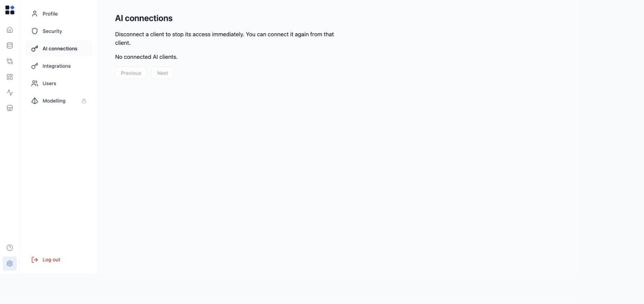Open the help question mark icon
Screen dimensions: 644x304
coord(10,248)
